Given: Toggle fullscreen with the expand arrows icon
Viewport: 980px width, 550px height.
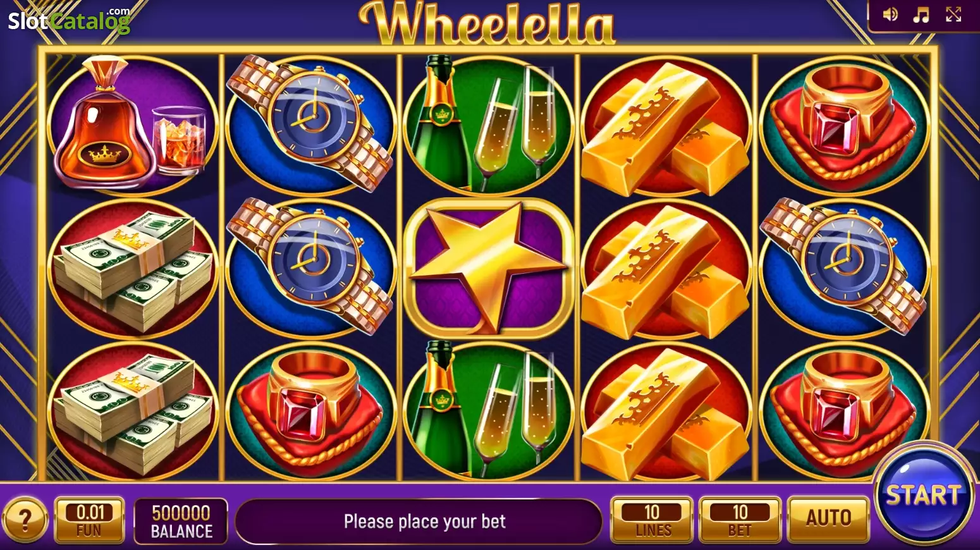Looking at the screenshot, I should (x=953, y=15).
